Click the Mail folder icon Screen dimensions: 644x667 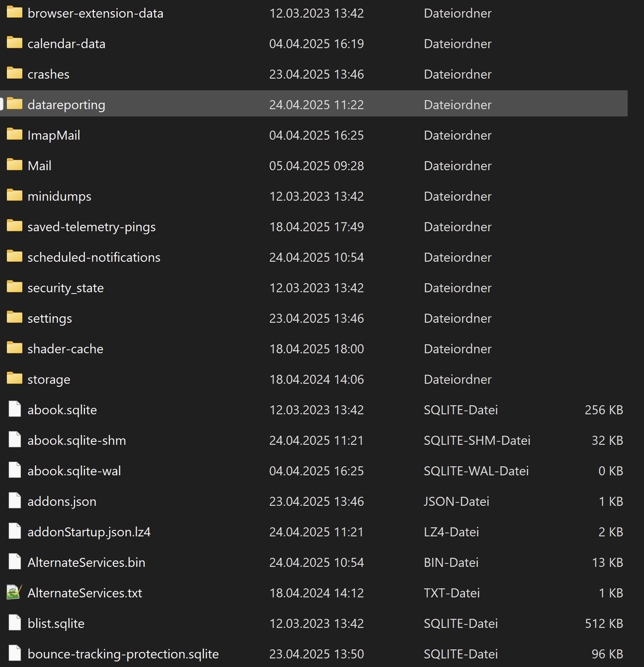click(14, 165)
